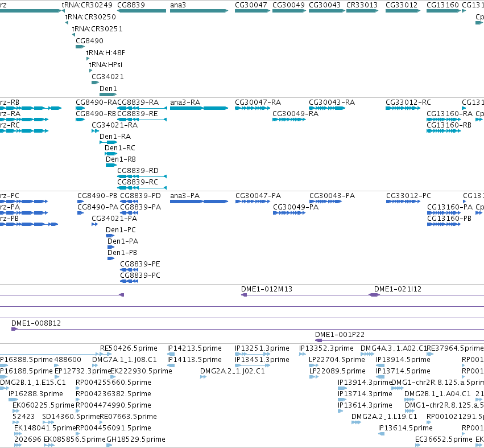Click transcript CG8839-RC label
484x448 pixels.
[138, 182]
